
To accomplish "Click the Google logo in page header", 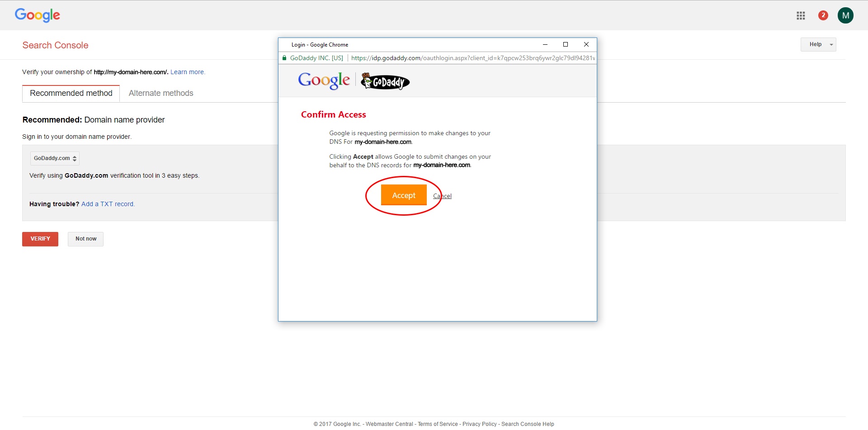I will coord(38,15).
